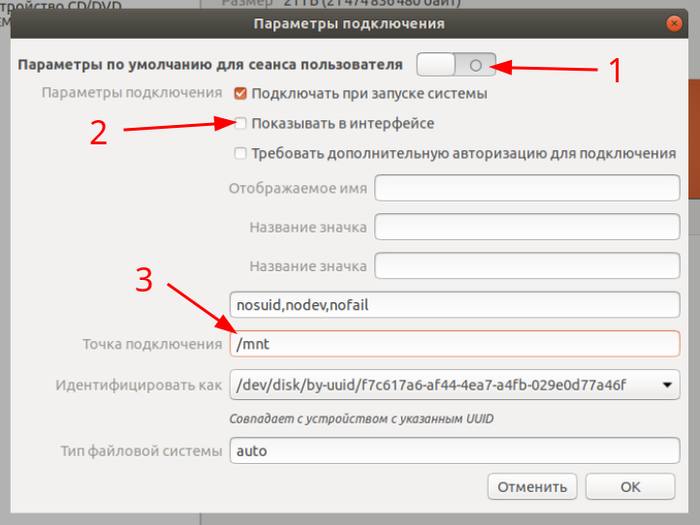Click the Тип файловой системы field with auto

point(455,451)
